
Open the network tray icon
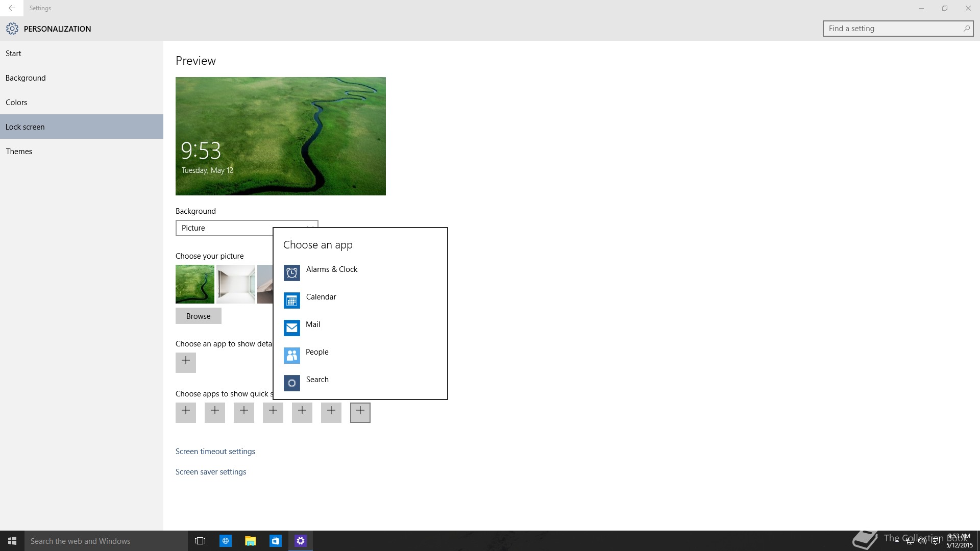(x=910, y=541)
